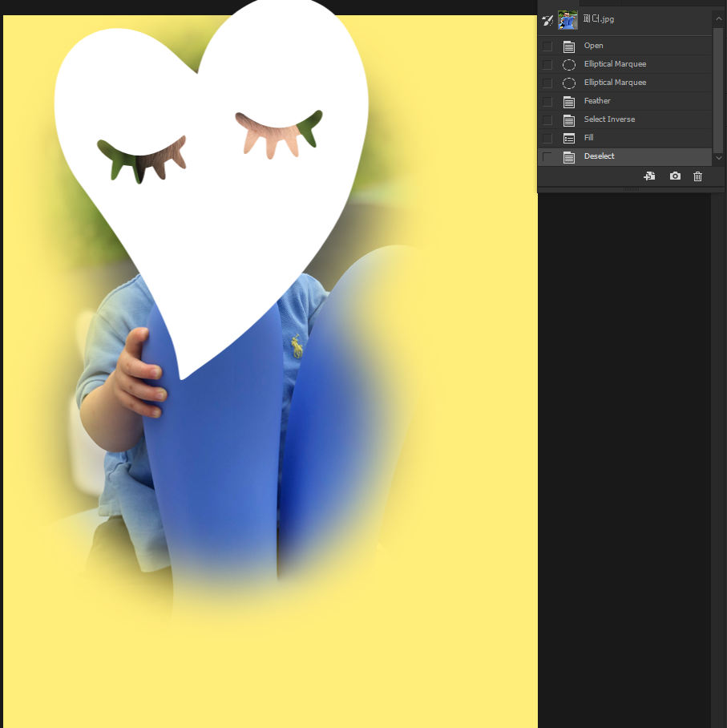Select the Fill history state
Image resolution: width=727 pixels, height=728 pixels.
click(625, 138)
